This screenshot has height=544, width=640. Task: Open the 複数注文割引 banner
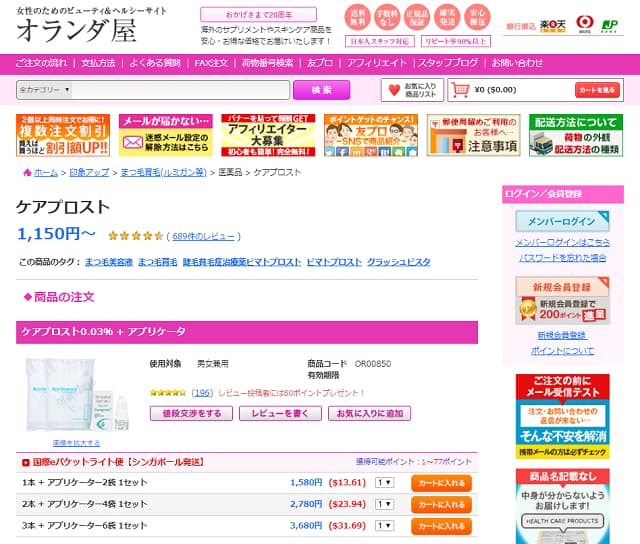tap(63, 135)
